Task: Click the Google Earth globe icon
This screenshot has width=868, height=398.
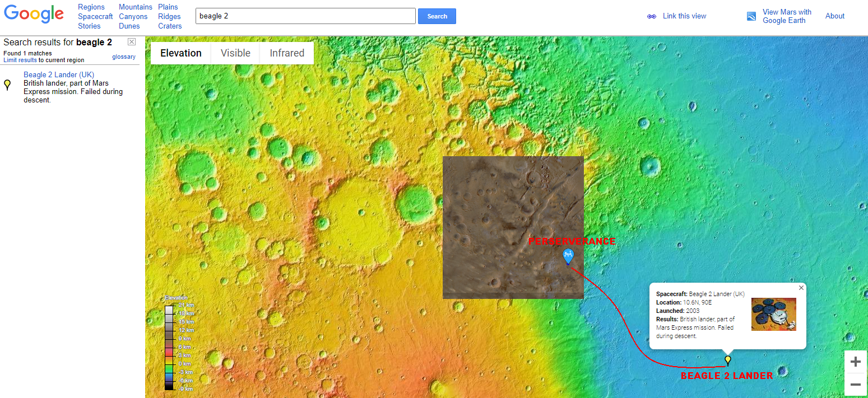Action: [751, 16]
